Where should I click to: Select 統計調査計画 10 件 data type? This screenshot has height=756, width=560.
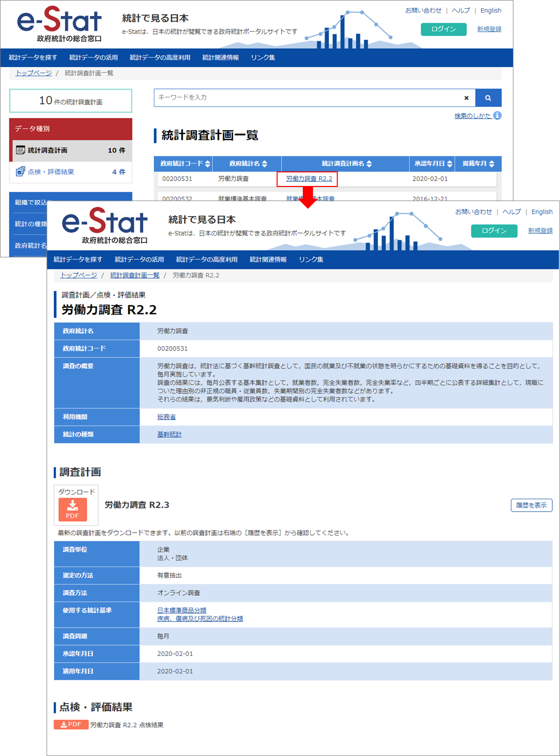[x=71, y=151]
